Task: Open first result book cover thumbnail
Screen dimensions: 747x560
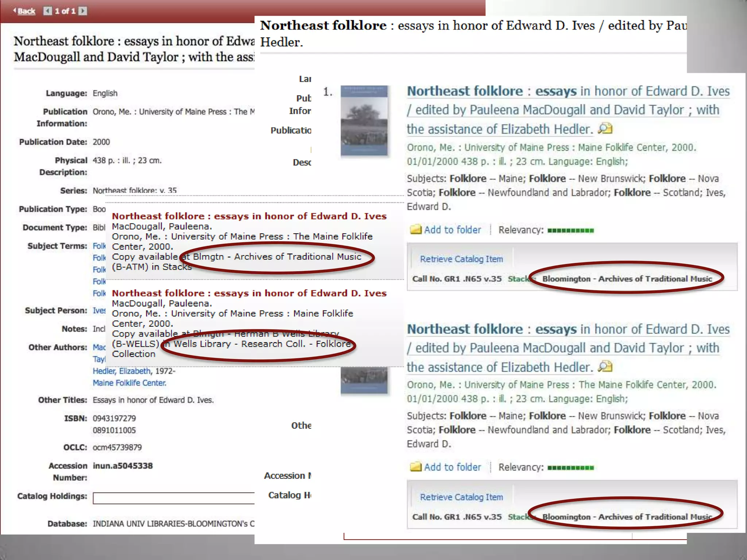Action: (364, 121)
